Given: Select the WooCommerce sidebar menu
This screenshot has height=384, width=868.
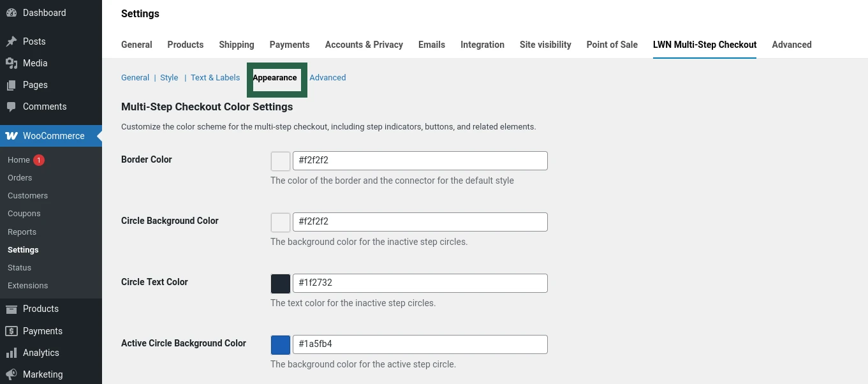Looking at the screenshot, I should click(x=51, y=136).
